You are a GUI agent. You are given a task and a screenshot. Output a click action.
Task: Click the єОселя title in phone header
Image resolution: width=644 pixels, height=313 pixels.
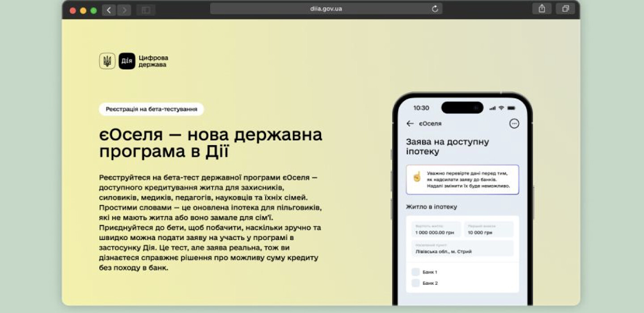click(x=430, y=123)
